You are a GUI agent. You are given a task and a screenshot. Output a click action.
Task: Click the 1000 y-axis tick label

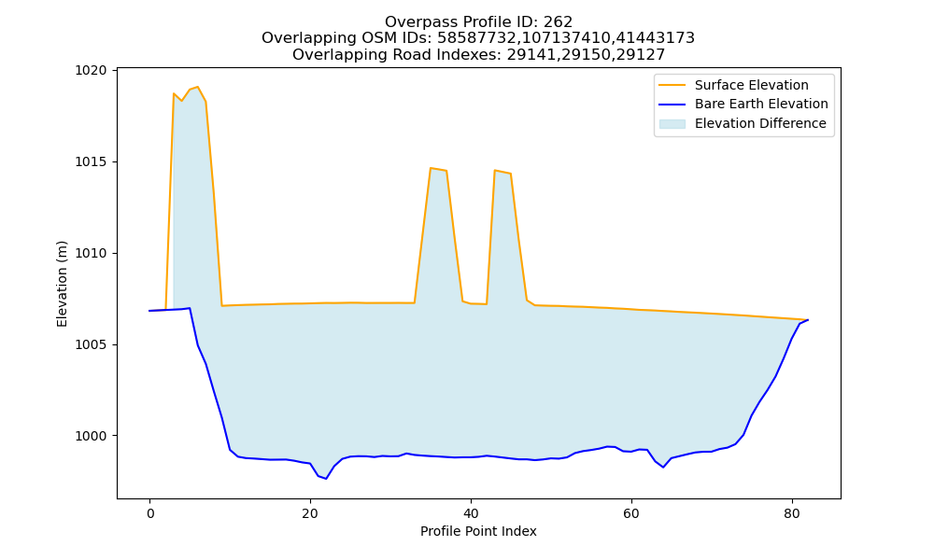point(91,436)
